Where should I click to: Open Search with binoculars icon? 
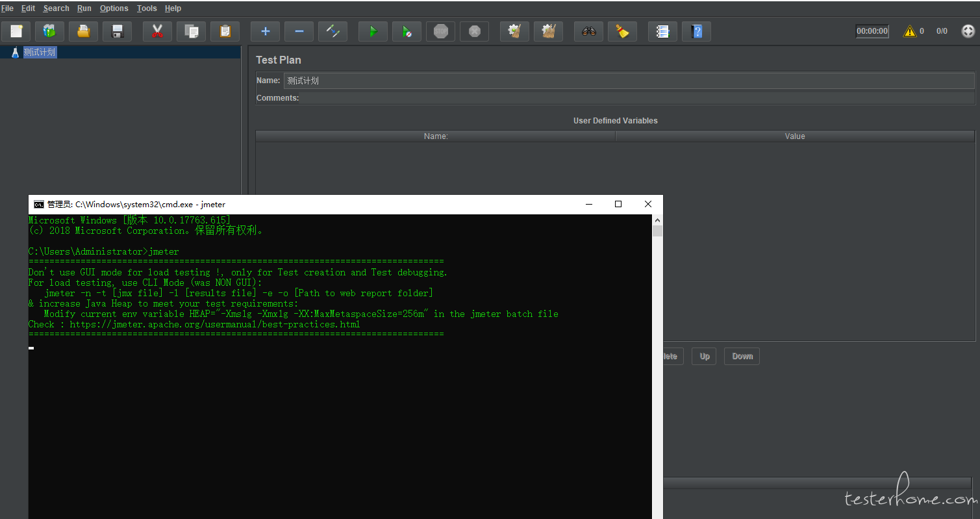(x=588, y=31)
